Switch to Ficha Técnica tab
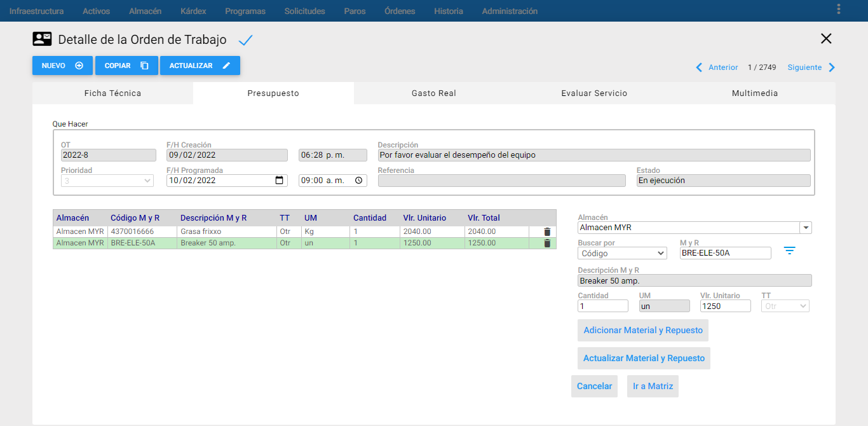The width and height of the screenshot is (868, 426). pos(112,93)
